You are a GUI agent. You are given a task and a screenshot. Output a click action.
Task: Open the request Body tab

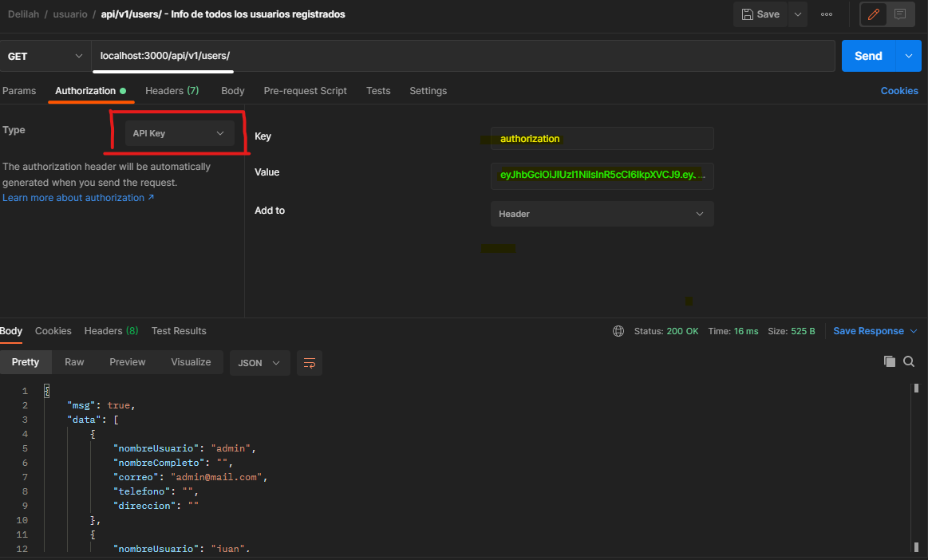(232, 91)
